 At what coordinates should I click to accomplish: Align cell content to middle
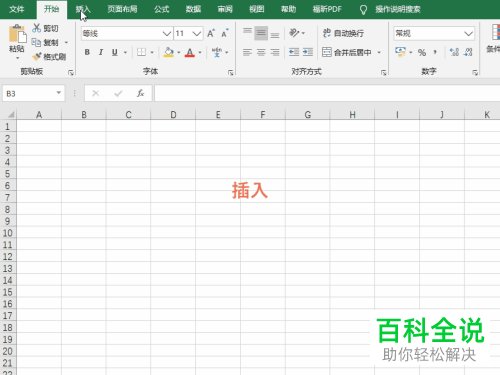261,33
